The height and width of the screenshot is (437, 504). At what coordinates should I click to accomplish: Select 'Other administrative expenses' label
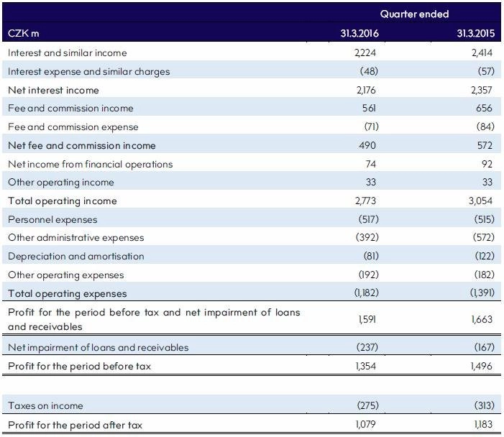click(76, 238)
